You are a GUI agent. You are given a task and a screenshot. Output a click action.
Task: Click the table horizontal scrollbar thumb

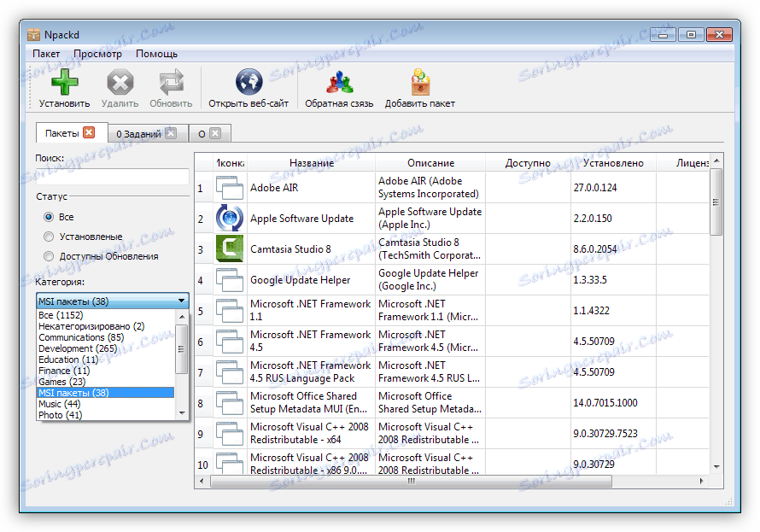[411, 481]
